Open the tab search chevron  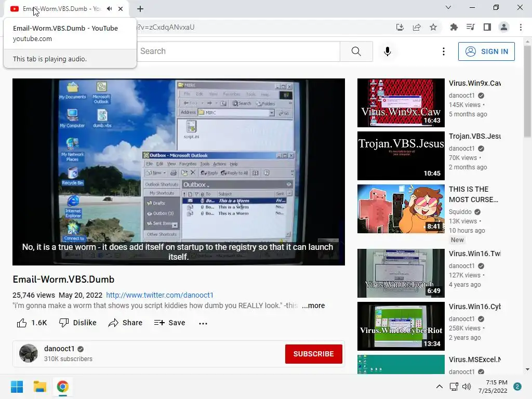(448, 7)
